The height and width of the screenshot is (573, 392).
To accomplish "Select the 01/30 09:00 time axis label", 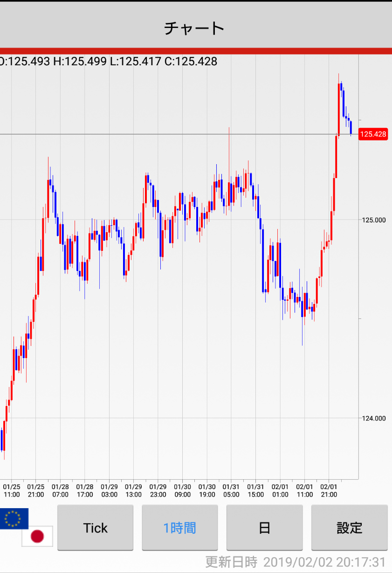I will tap(182, 490).
